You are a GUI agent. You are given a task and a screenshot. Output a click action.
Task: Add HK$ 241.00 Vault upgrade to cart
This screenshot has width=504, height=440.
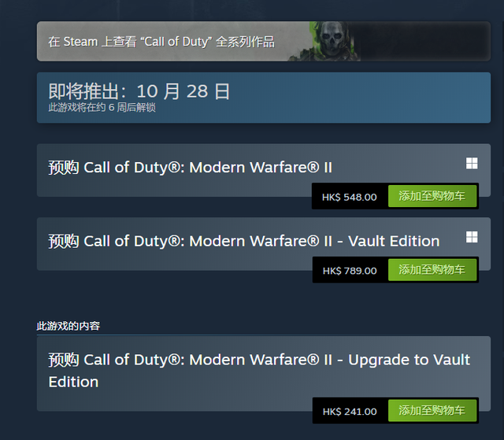[x=432, y=410]
